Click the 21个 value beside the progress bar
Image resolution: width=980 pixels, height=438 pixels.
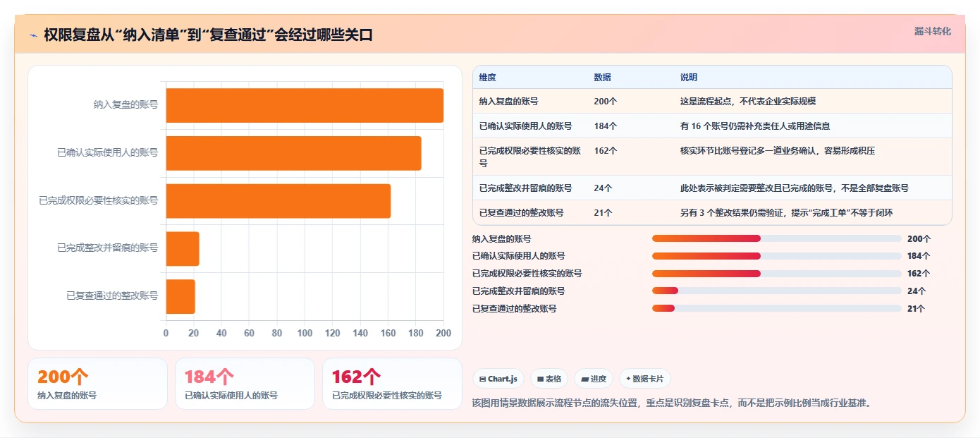click(x=917, y=309)
